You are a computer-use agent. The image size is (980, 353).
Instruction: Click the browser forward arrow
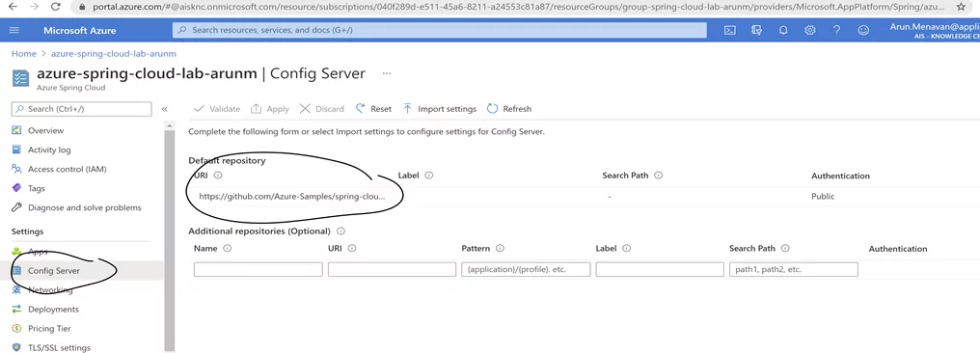(35, 7)
